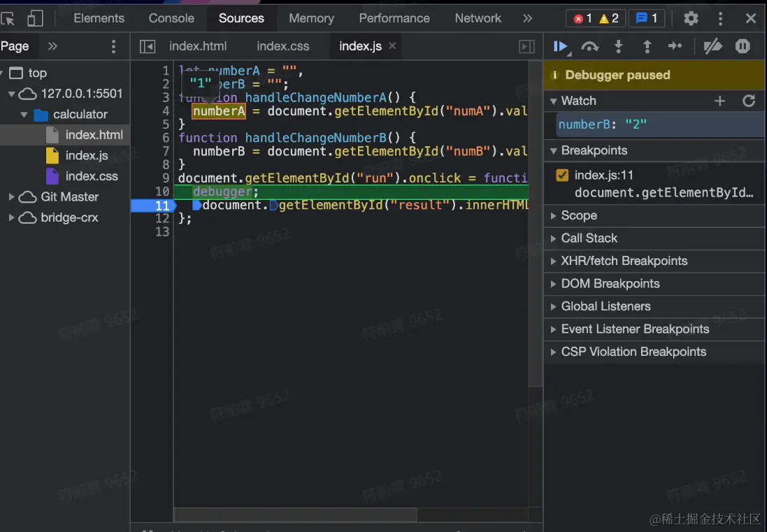The width and height of the screenshot is (767, 532).
Task: Select the Sources panel tab
Action: point(241,19)
